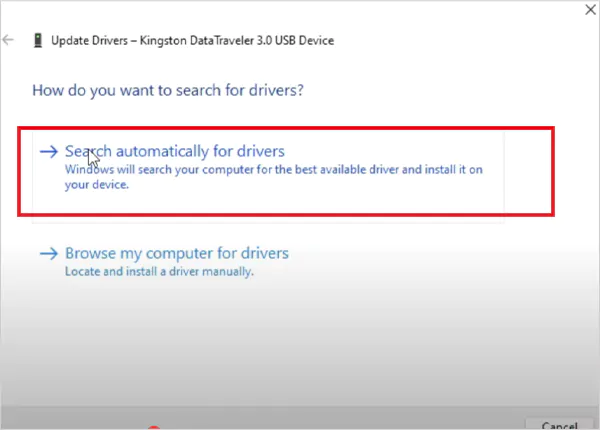
Task: Click 'Windows will search your computer' description
Action: [x=274, y=177]
